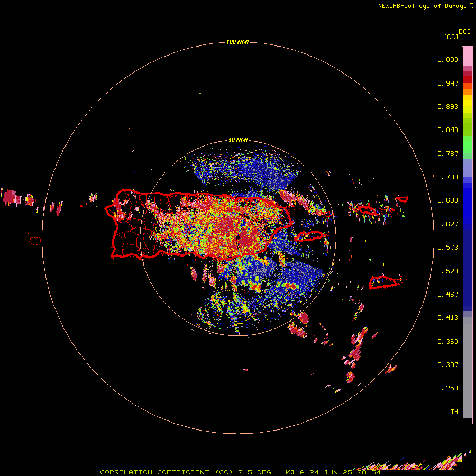Select the 0.520 legend value
The image size is (476, 476).
pyautogui.click(x=448, y=271)
